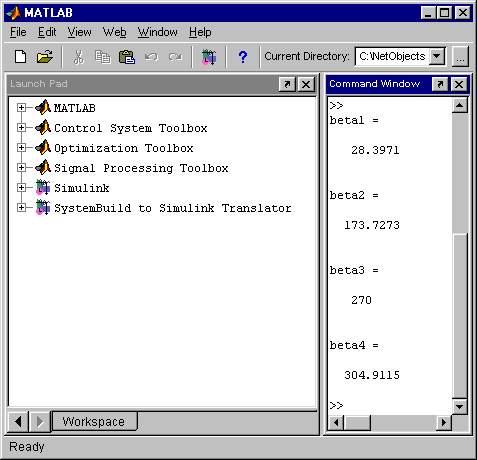Launch Simulink from the toolbar icon

(x=209, y=57)
